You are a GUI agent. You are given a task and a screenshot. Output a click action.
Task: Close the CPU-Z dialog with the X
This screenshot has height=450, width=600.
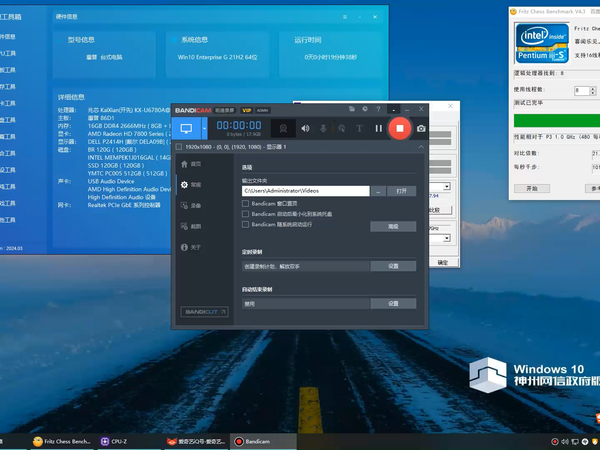450,106
